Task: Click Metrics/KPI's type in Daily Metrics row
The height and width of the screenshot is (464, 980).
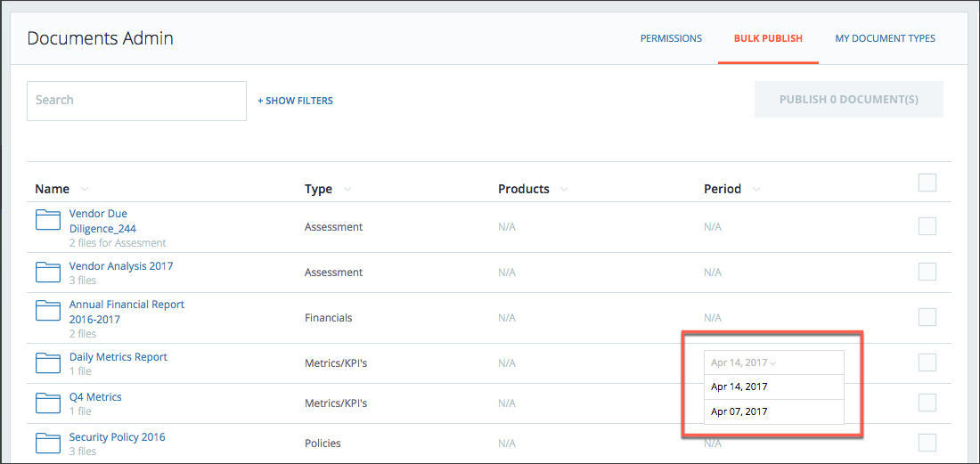Action: [x=336, y=363]
